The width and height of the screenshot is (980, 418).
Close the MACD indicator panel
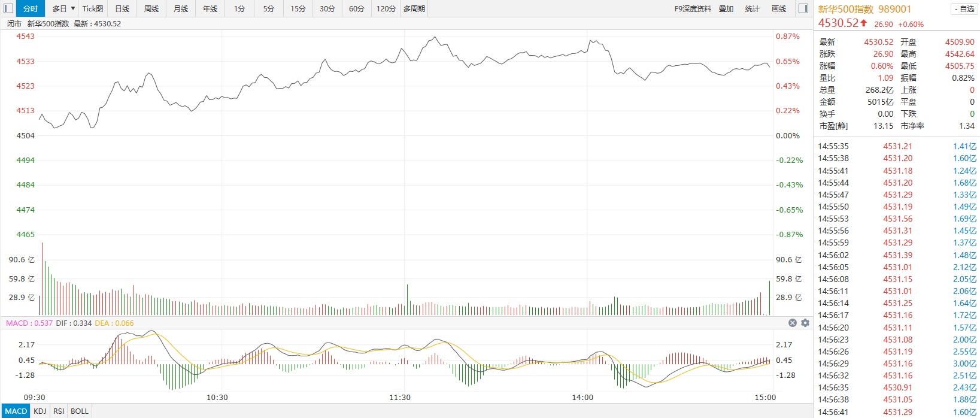(793, 323)
